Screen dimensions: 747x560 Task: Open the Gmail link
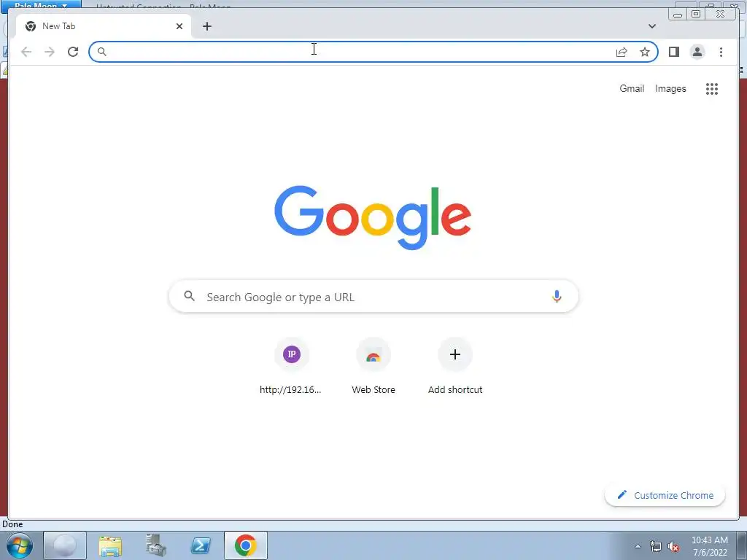tap(632, 88)
